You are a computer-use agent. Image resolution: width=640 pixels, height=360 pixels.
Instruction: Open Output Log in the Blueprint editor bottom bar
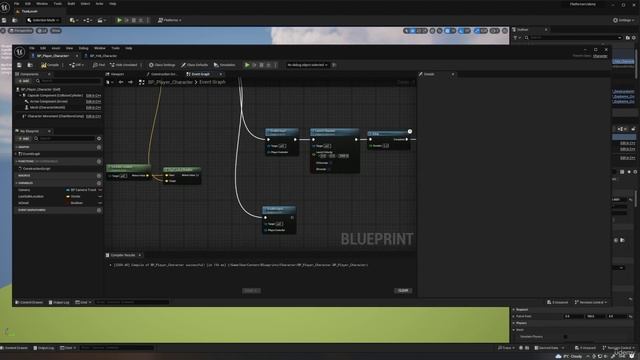click(x=59, y=302)
